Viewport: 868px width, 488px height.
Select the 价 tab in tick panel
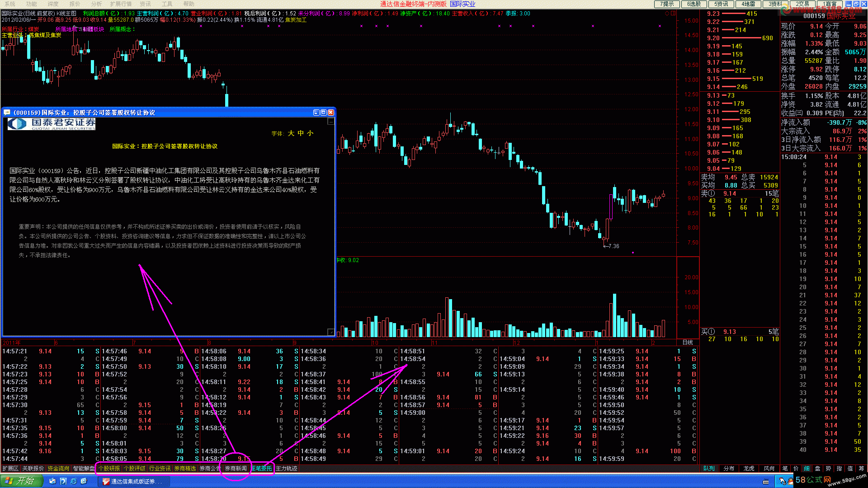tap(796, 469)
